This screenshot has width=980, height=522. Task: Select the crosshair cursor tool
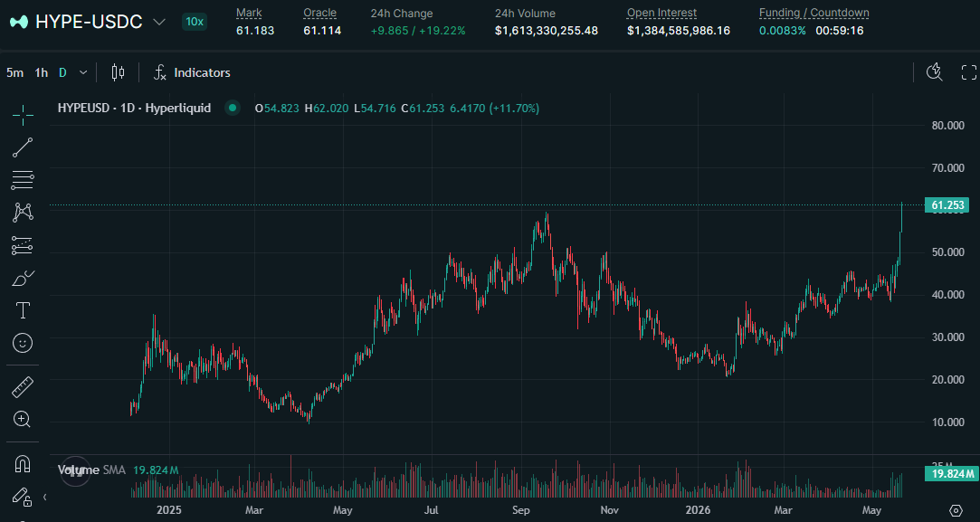click(23, 115)
